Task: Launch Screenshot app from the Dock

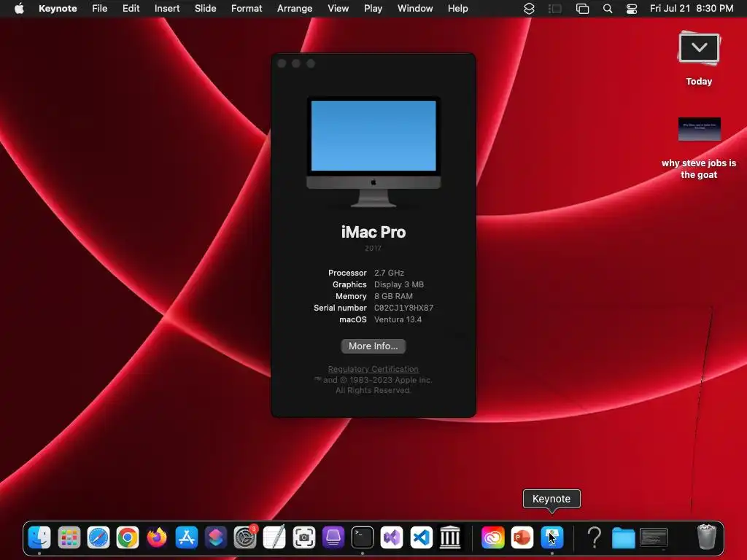Action: pos(304,537)
